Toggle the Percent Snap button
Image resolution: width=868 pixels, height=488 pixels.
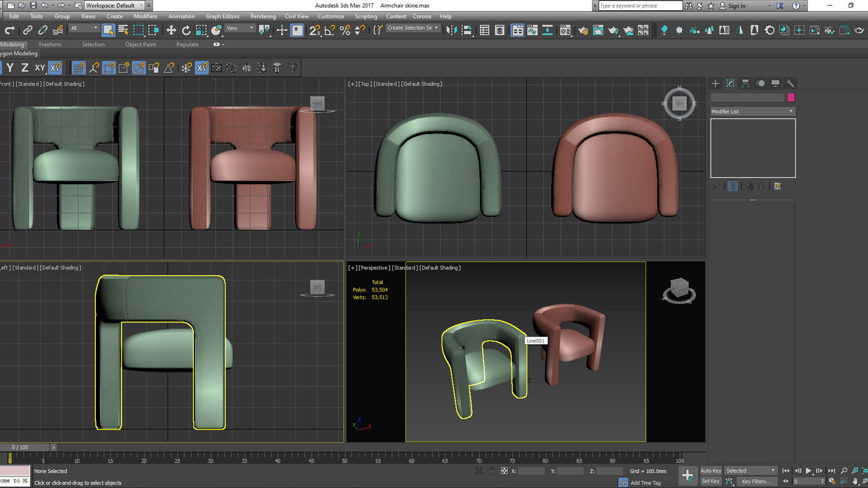point(344,30)
